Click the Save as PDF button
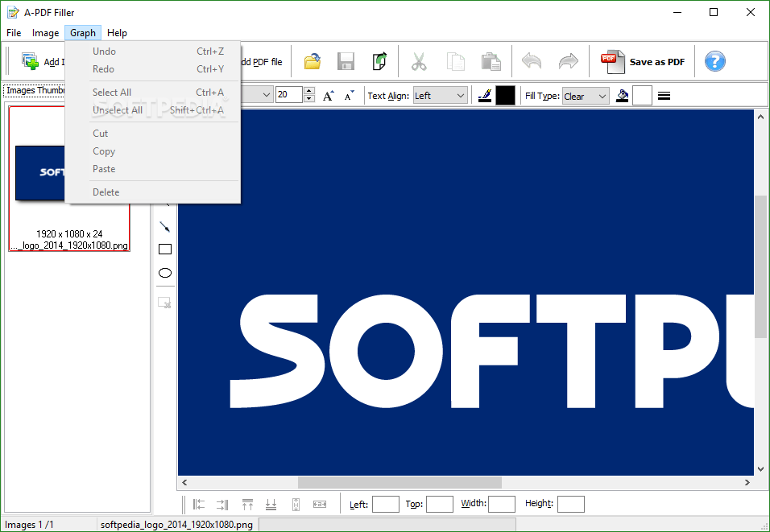 pyautogui.click(x=643, y=62)
